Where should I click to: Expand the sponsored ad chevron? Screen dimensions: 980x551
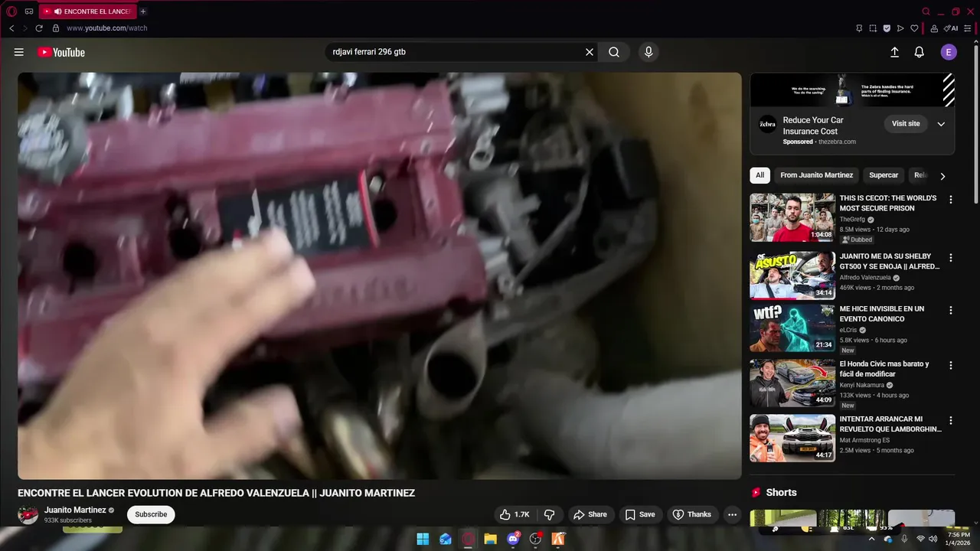(941, 124)
